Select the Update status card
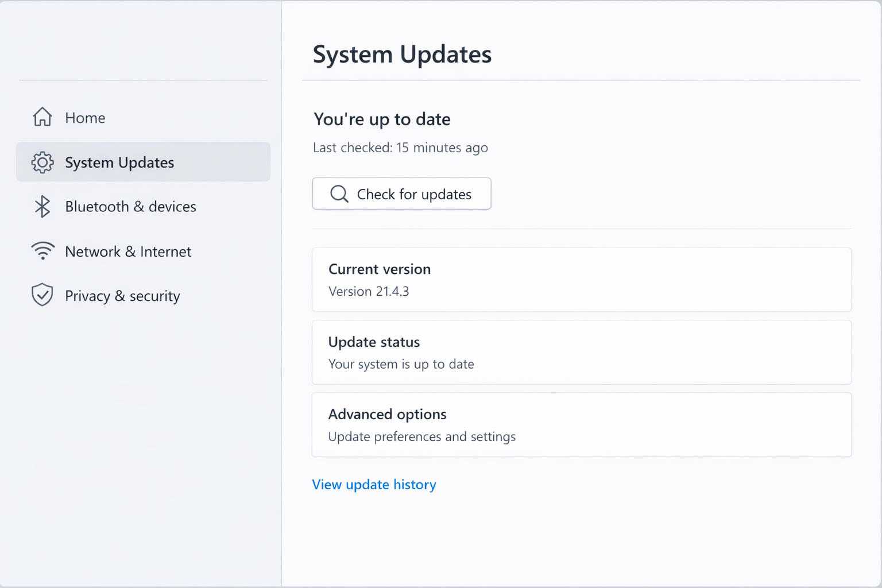Image resolution: width=882 pixels, height=588 pixels. 581,353
